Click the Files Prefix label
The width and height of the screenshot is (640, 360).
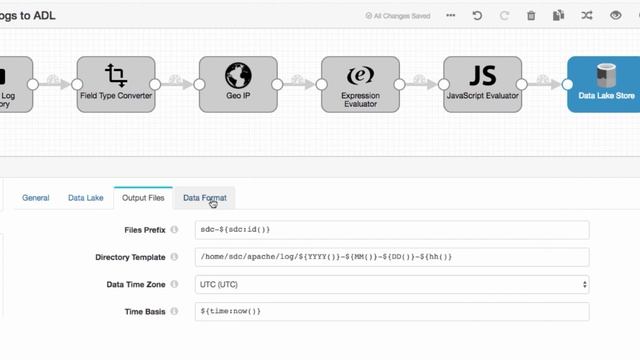(145, 230)
